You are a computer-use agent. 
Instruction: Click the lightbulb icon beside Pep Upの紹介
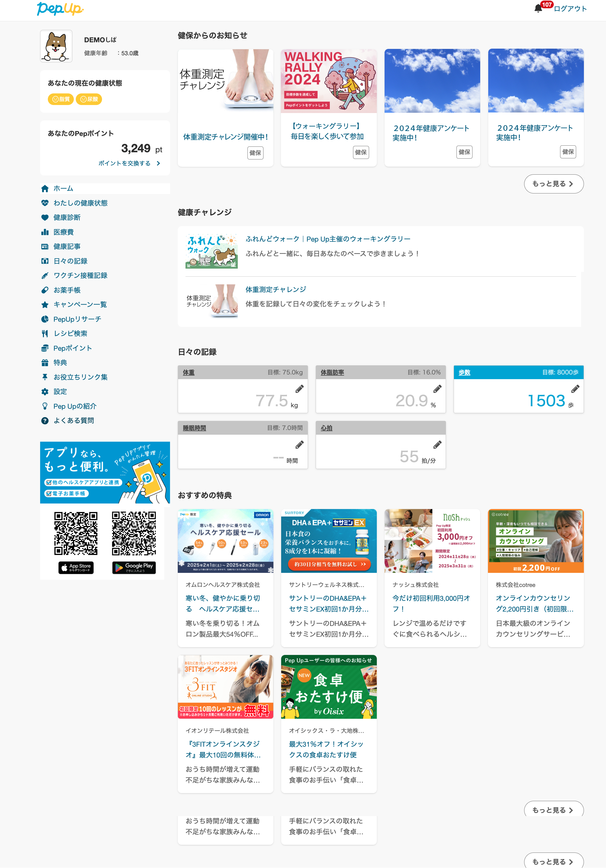point(45,406)
